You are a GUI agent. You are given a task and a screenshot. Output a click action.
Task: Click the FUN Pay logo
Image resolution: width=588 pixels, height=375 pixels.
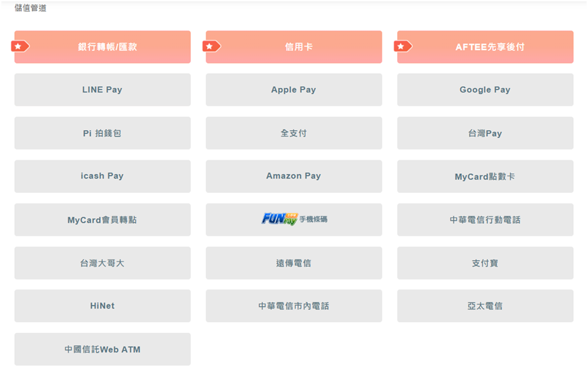(x=279, y=219)
